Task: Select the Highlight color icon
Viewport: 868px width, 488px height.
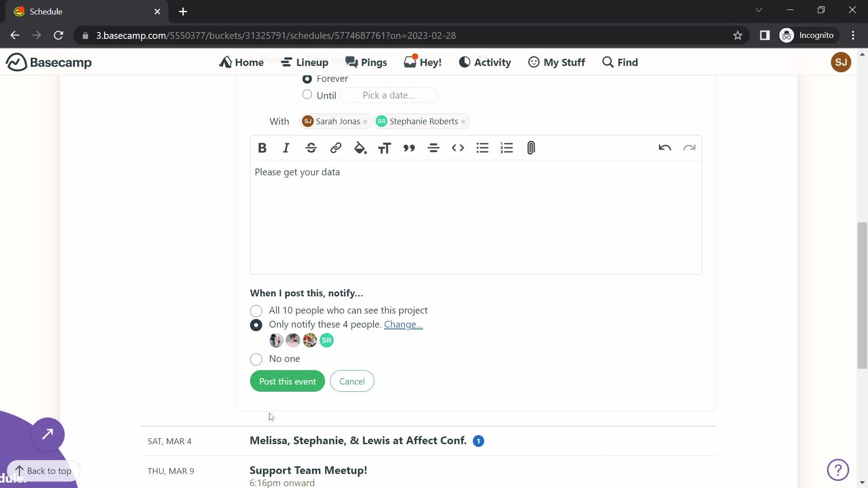Action: (360, 148)
